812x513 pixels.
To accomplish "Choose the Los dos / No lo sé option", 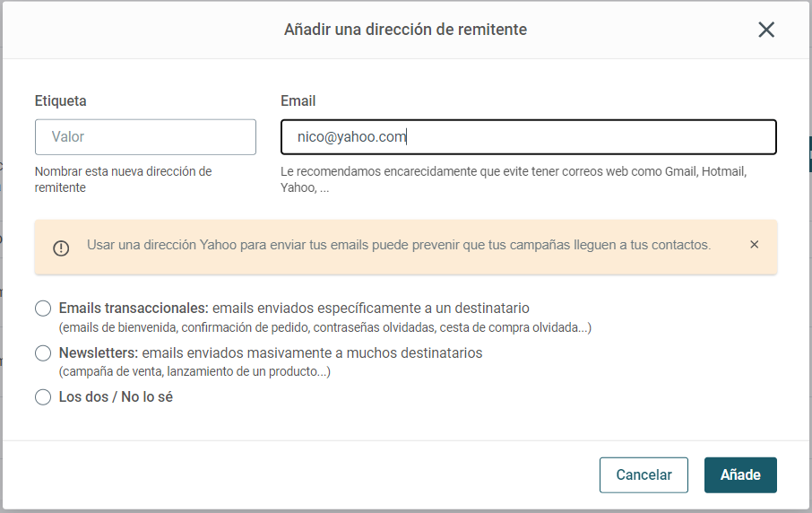I will 43,397.
